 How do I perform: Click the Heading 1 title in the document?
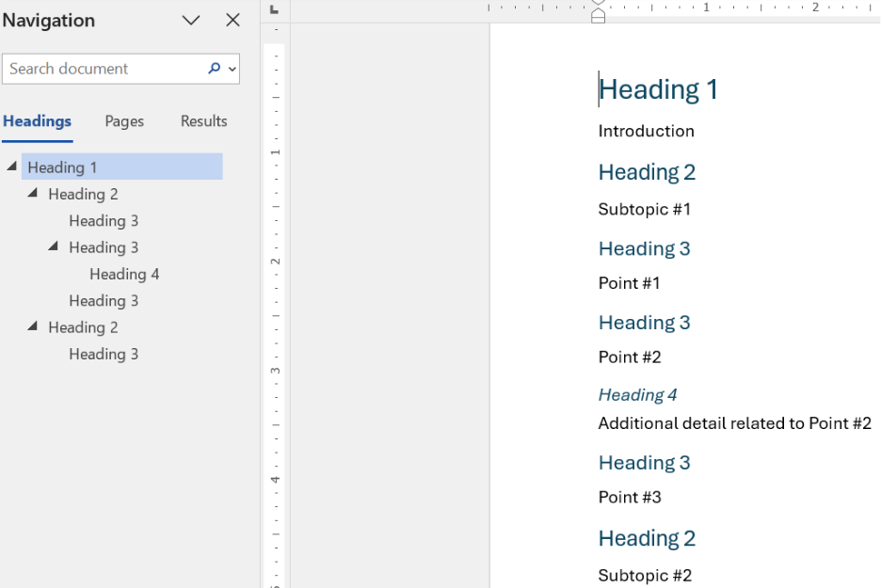click(658, 88)
